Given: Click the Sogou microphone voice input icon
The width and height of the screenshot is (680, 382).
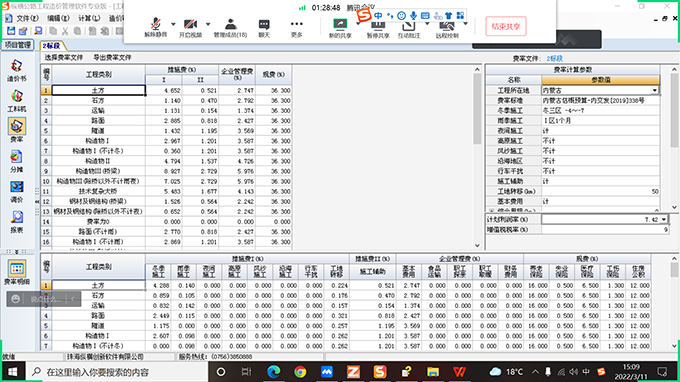Looking at the screenshot, I should pyautogui.click(x=413, y=16).
